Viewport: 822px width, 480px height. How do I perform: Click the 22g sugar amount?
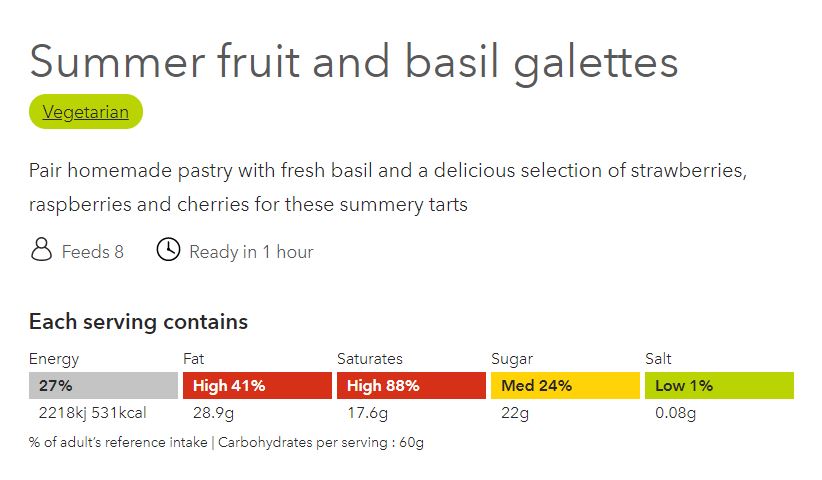515,413
